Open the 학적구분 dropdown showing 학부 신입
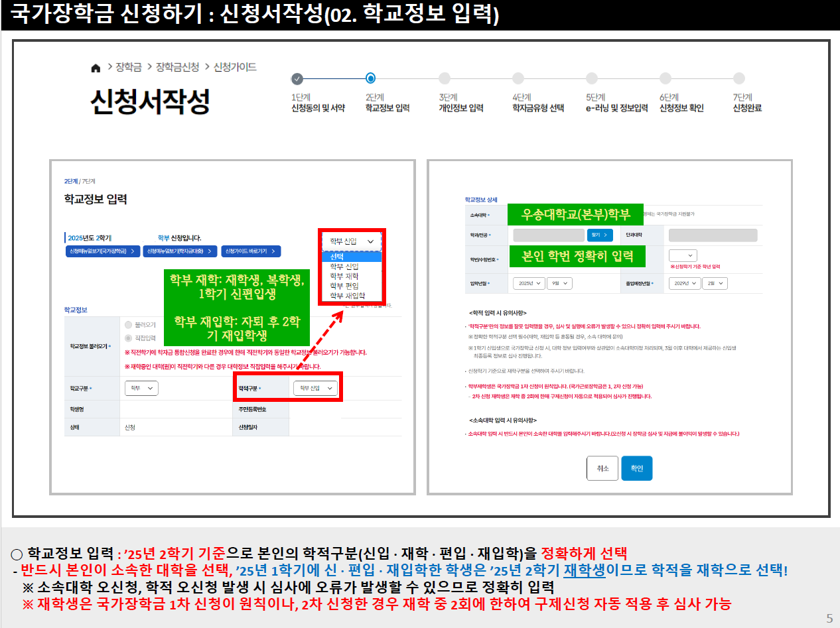The height and width of the screenshot is (628, 840). [x=315, y=388]
